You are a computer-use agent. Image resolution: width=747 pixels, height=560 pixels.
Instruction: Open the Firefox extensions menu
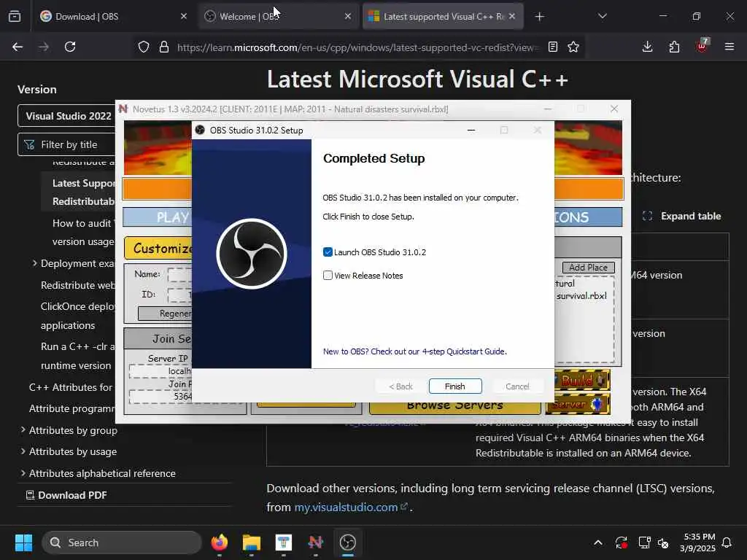tap(674, 47)
